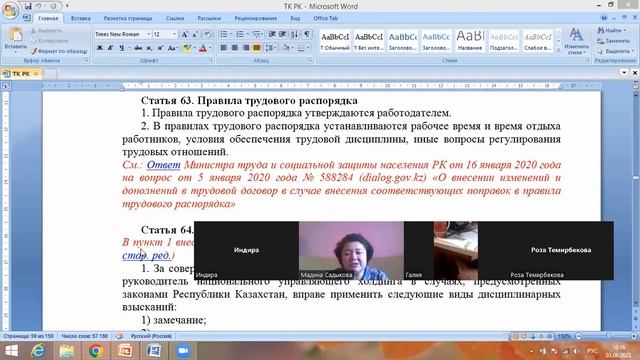The height and width of the screenshot is (360, 640).
Task: Click the Windows Start button
Action: 11,351
